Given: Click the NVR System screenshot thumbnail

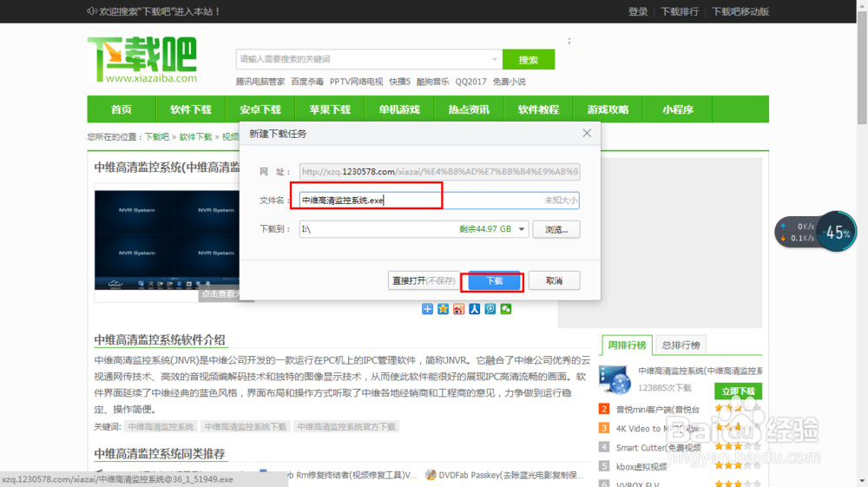Looking at the screenshot, I should 167,240.
